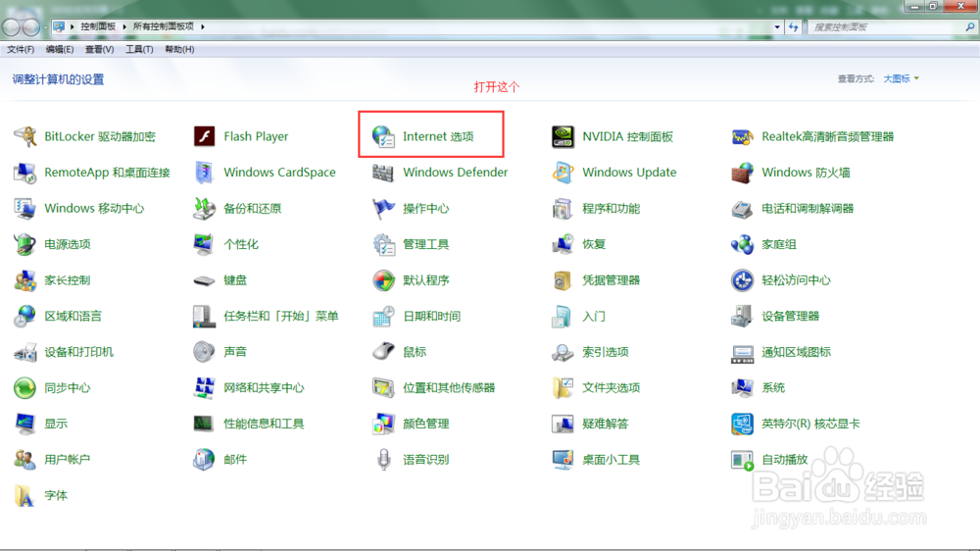This screenshot has height=551, width=980.
Task: Open the Internet 选项 globe icon
Action: (383, 136)
